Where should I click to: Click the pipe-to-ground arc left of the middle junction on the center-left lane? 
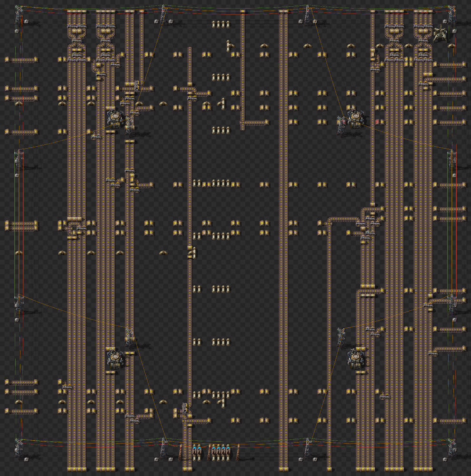(x=163, y=253)
